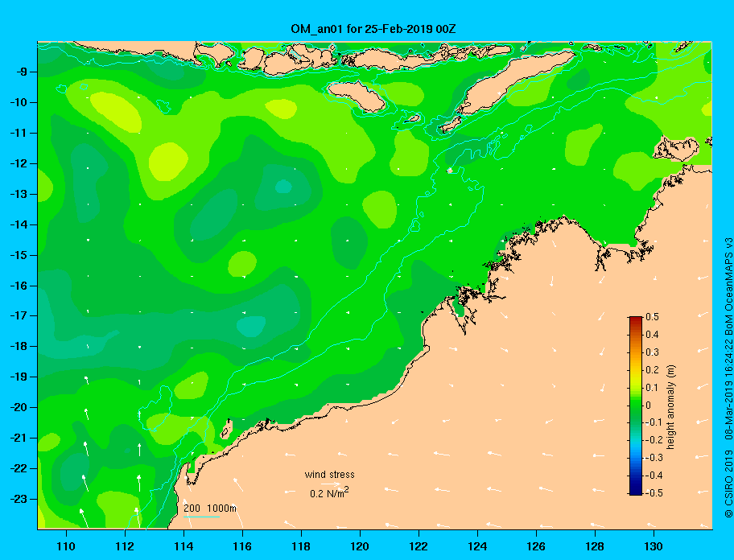This screenshot has width=734, height=560.
Task: Click the "wind stress" legend label
Action: [x=329, y=475]
